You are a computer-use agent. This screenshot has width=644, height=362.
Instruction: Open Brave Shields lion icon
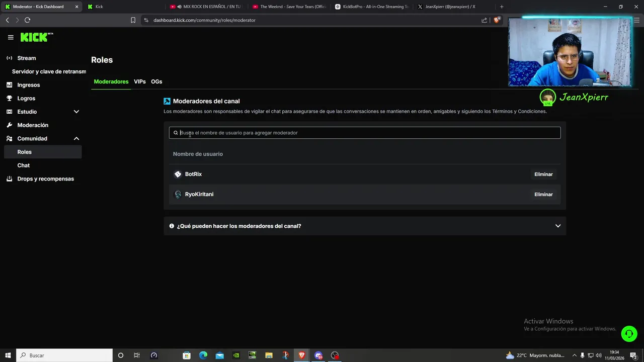pos(497,20)
